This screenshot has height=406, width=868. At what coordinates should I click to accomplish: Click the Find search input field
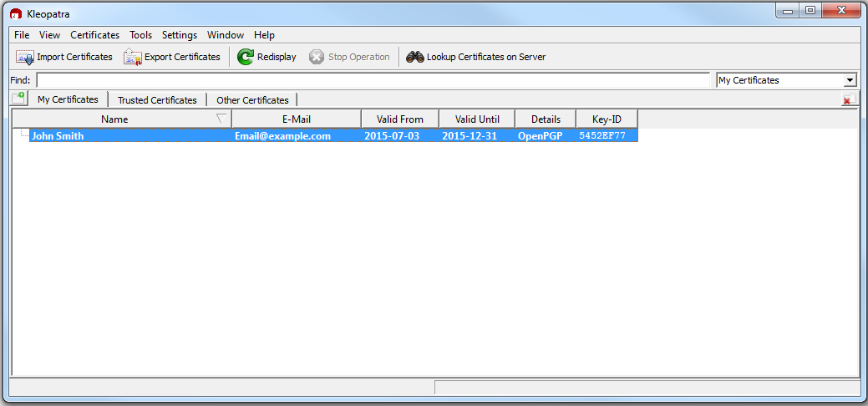[x=373, y=80]
